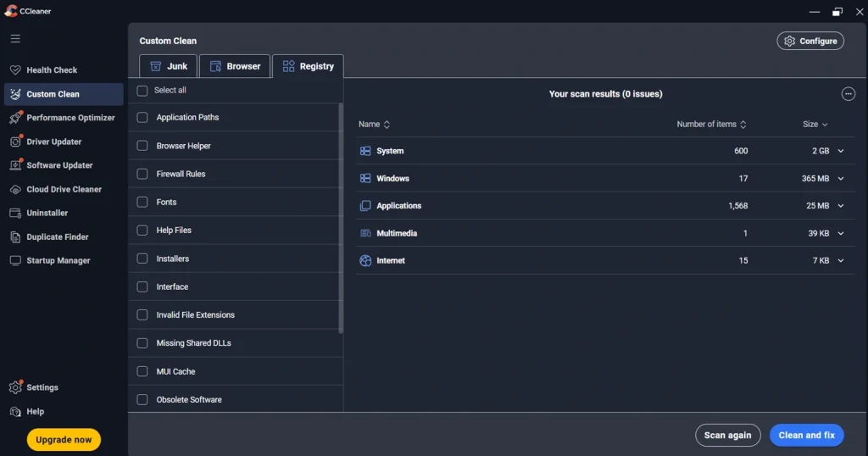The width and height of the screenshot is (868, 456).
Task: Click the Help icon in sidebar
Action: [15, 411]
